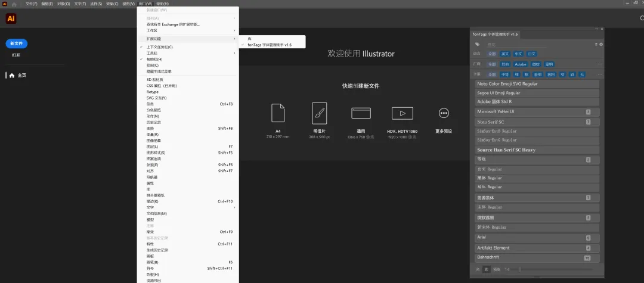
Task: Click the 打开 open button
Action: [16, 55]
